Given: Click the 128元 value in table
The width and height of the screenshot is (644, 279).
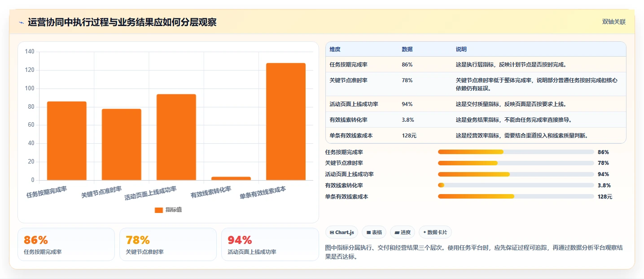Looking at the screenshot, I should pos(409,136).
